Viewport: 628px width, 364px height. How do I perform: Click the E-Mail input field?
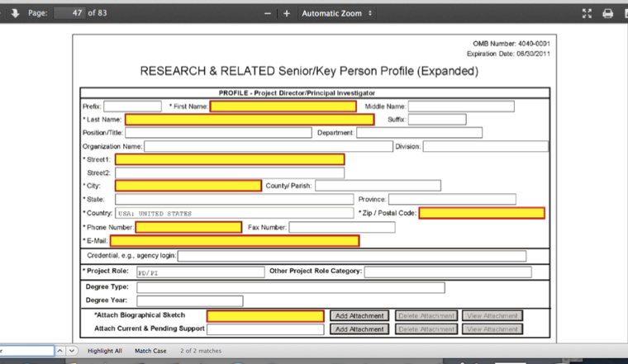[235, 241]
